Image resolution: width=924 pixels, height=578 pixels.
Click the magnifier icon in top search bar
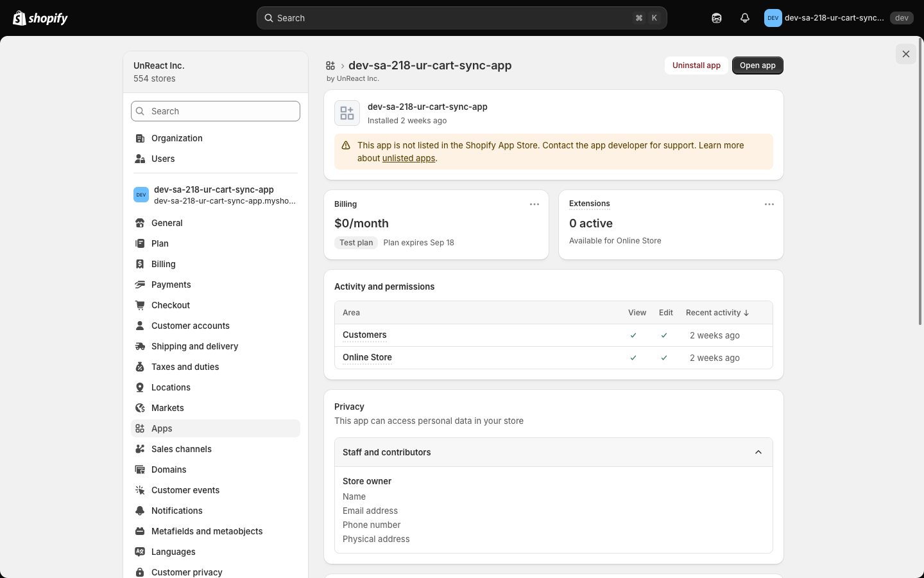point(269,18)
